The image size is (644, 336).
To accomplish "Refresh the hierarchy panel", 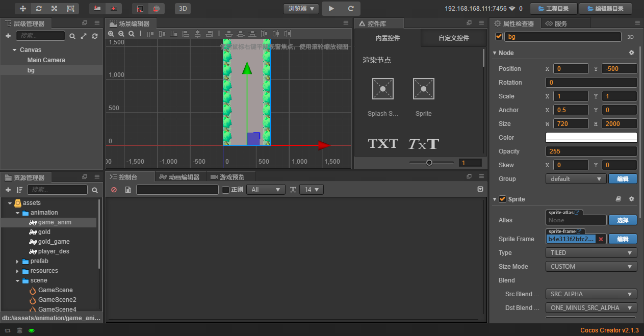I will (x=95, y=36).
